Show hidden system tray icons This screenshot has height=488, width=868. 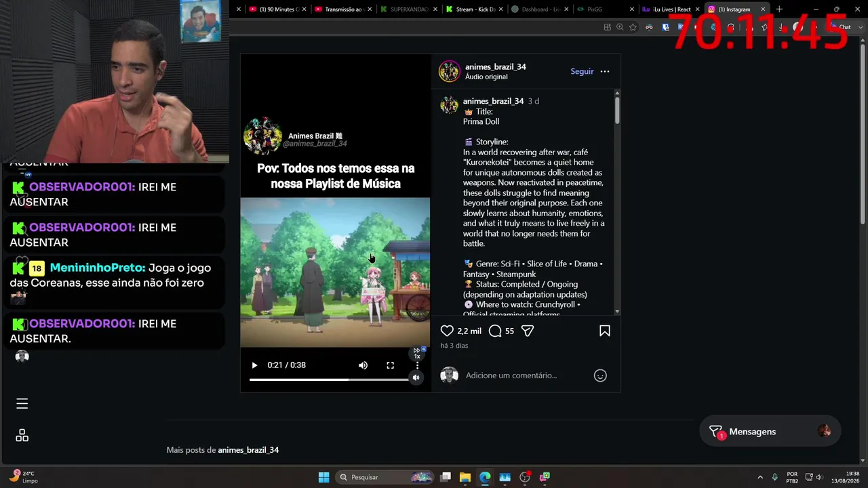point(759,477)
